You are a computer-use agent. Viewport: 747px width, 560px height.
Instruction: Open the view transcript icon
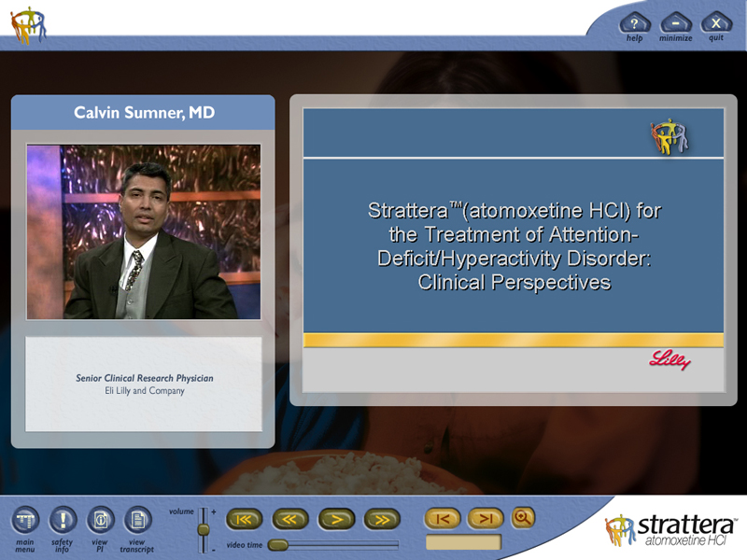pyautogui.click(x=137, y=520)
